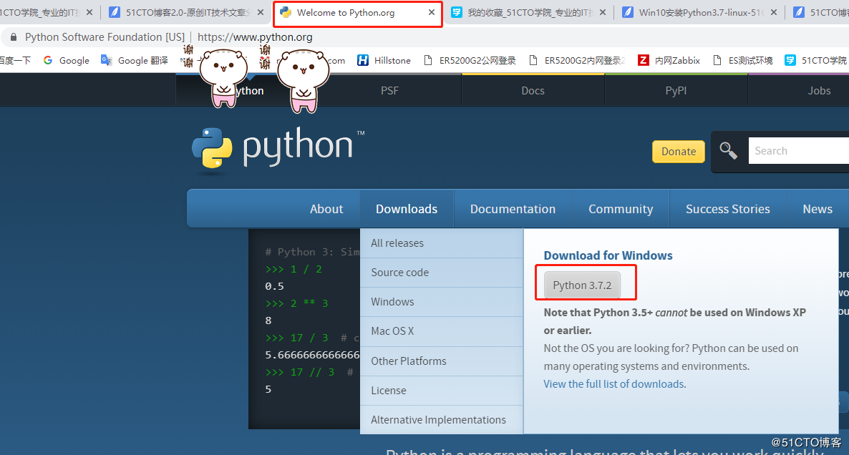Close the 我的收藏_51CTO学院 tab

click(602, 12)
